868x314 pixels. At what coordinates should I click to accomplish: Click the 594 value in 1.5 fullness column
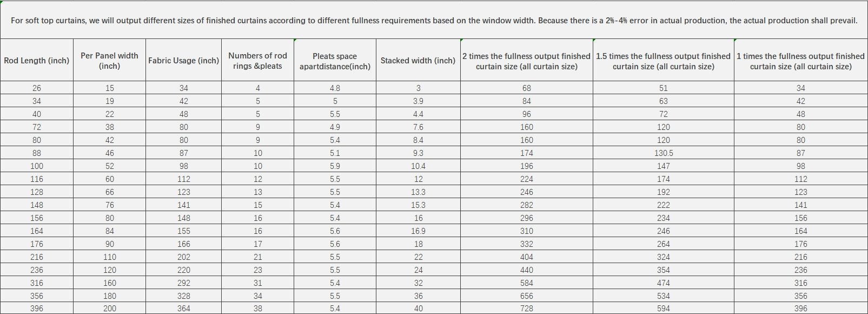click(x=664, y=308)
